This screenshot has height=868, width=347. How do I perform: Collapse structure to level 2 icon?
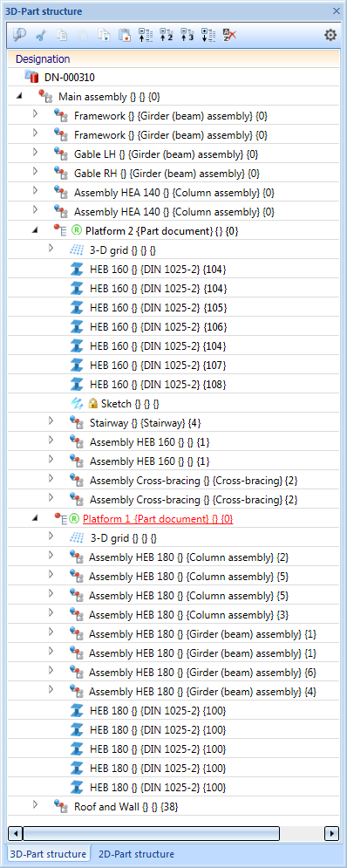pyautogui.click(x=166, y=35)
